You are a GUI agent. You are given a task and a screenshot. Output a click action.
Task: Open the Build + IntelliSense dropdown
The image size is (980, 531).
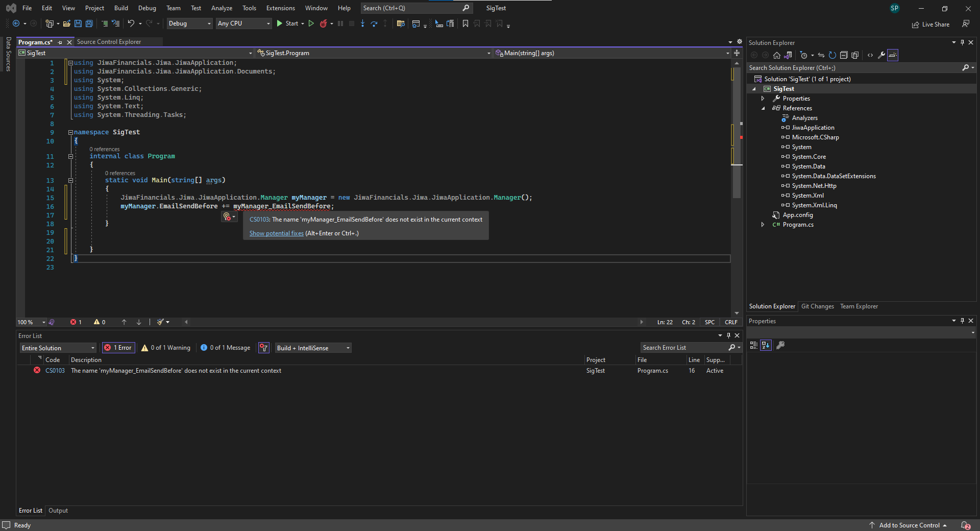coord(313,348)
